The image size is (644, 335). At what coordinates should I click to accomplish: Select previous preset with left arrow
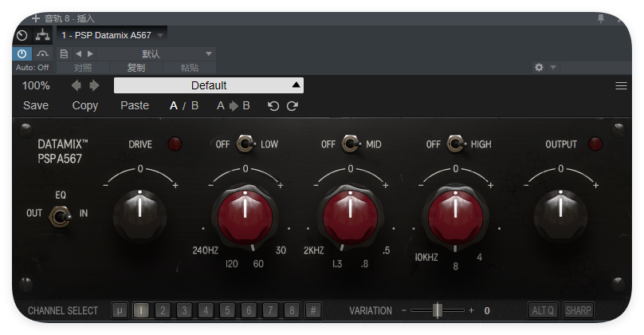tap(76, 85)
